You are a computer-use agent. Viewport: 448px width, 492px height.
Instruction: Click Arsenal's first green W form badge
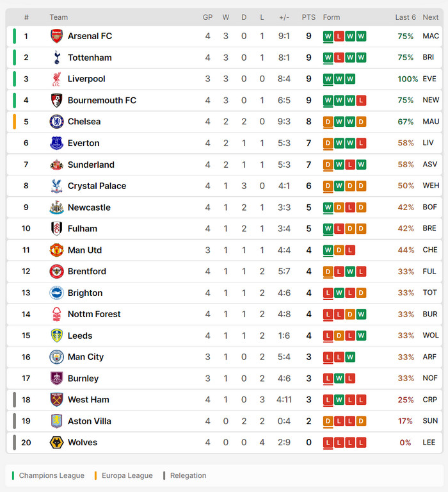(328, 36)
